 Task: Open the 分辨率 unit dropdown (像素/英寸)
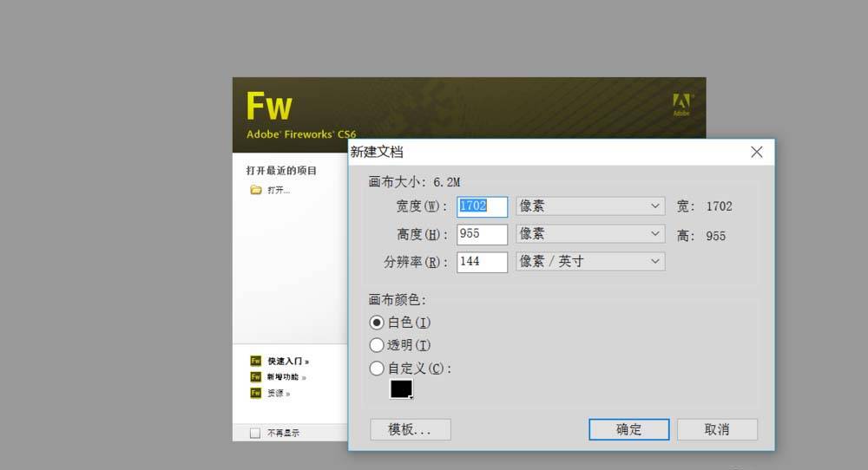[x=590, y=261]
